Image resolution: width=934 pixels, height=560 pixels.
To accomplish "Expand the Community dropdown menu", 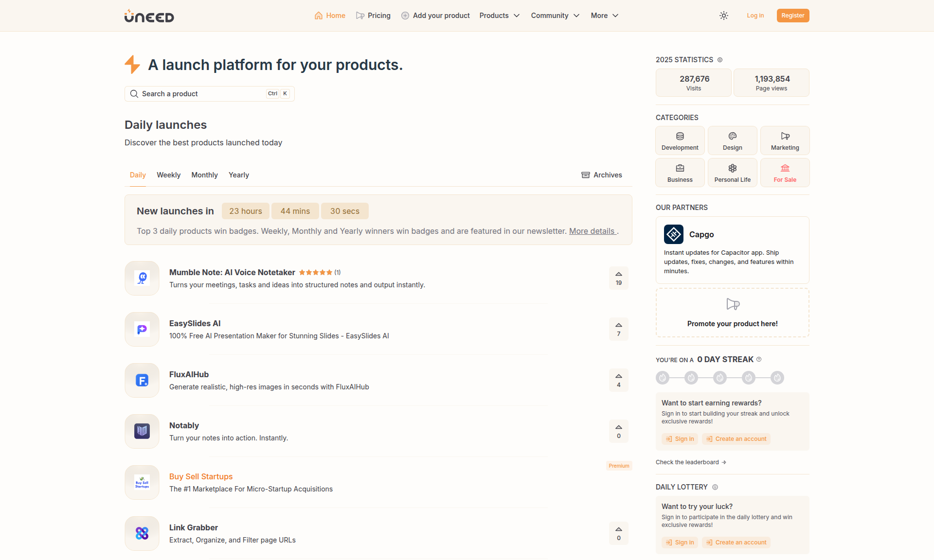I will pos(555,16).
